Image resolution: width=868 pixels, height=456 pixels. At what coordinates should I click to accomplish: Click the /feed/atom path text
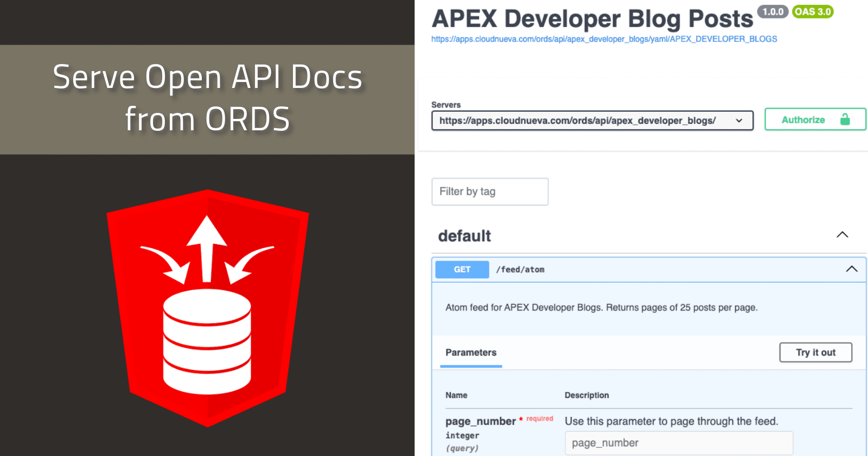tap(520, 269)
